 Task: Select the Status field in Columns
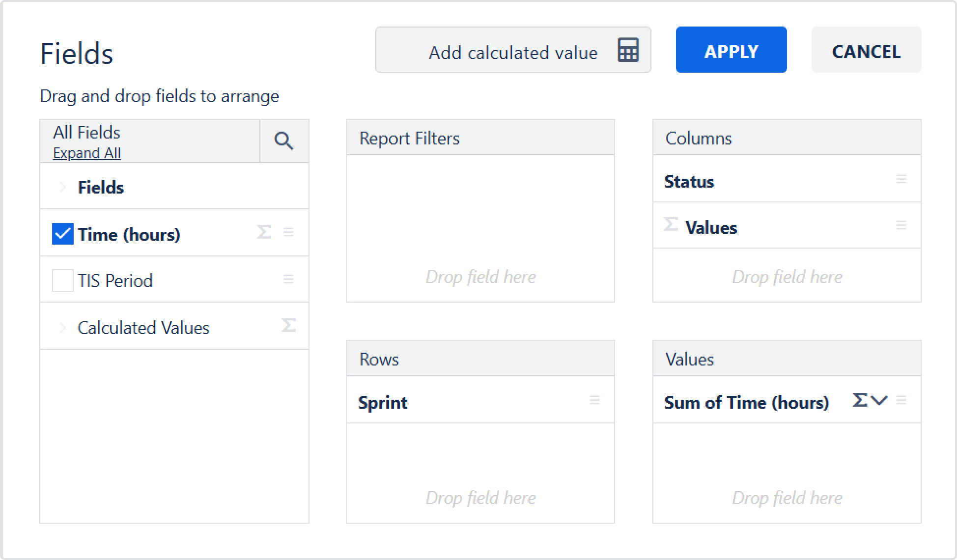[689, 181]
